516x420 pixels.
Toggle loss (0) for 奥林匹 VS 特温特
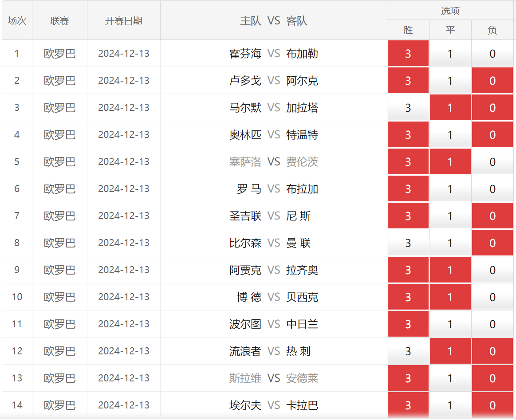tap(492, 135)
